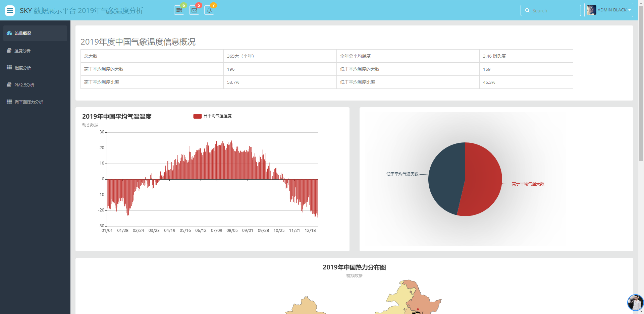Click the 07/09 x-axis date label

[x=216, y=231]
